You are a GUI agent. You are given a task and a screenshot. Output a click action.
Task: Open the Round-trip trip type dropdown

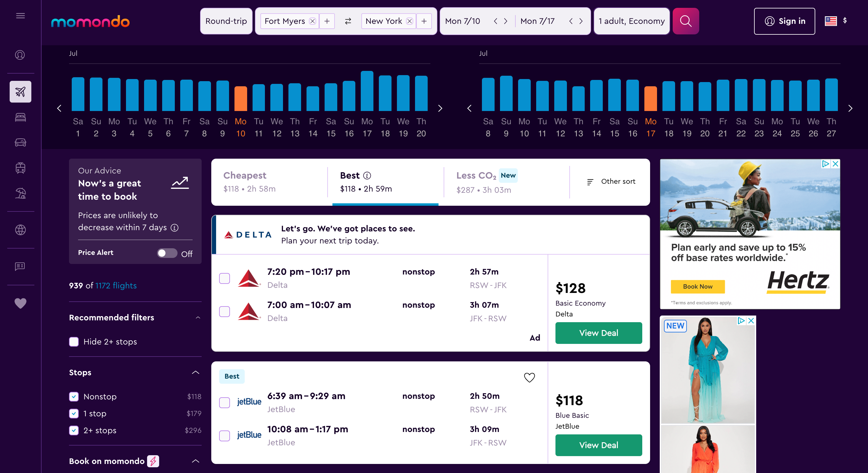226,21
